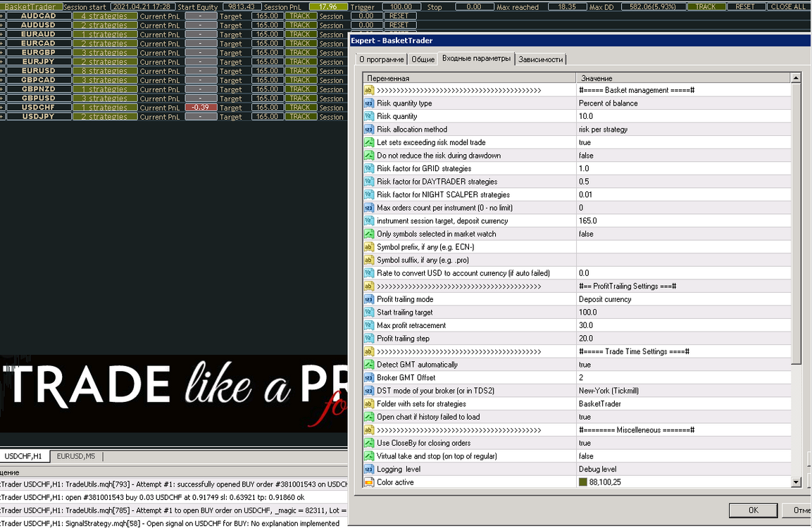Toggle TRACK for the EURUSD row
812x528 pixels.
300,71
